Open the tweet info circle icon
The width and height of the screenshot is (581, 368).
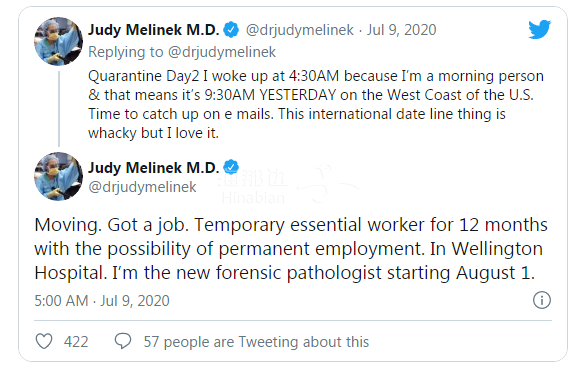[542, 300]
